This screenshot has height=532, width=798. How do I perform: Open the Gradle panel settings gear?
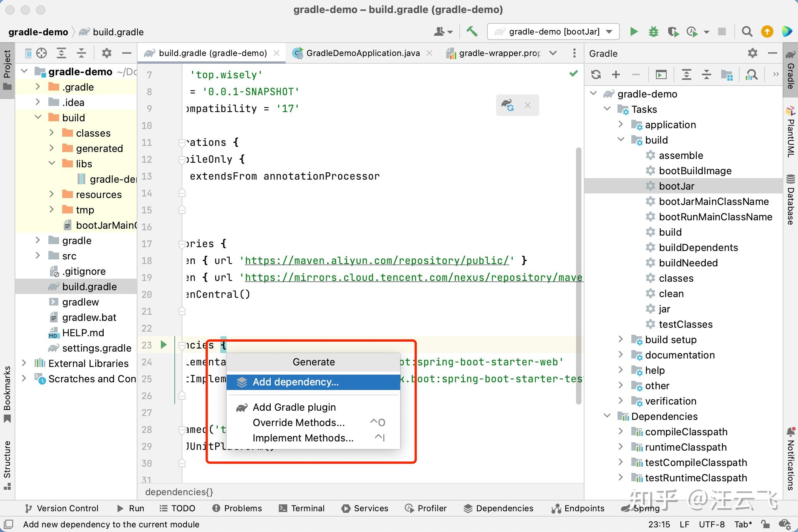point(753,53)
